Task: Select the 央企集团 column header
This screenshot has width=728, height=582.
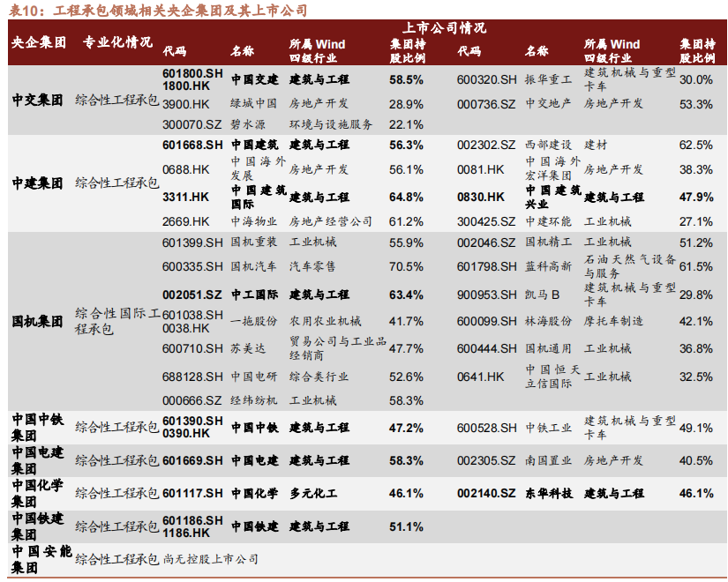Action: coord(39,42)
